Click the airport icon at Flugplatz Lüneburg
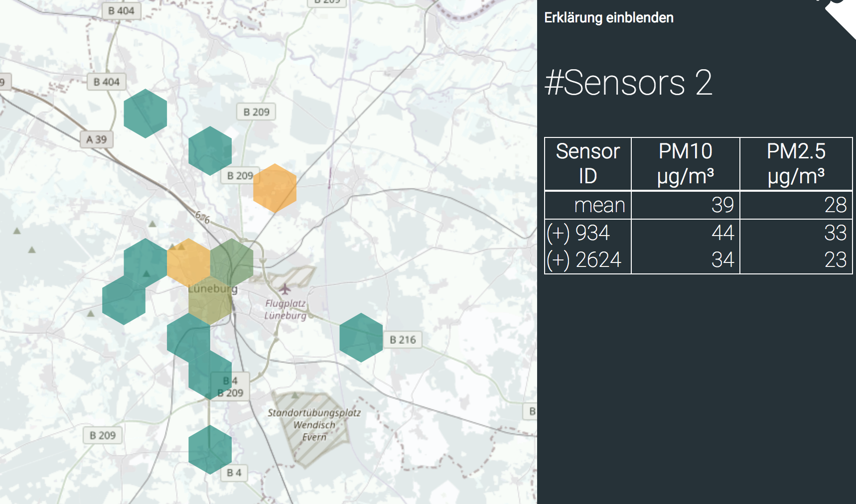856x504 pixels. 285,288
